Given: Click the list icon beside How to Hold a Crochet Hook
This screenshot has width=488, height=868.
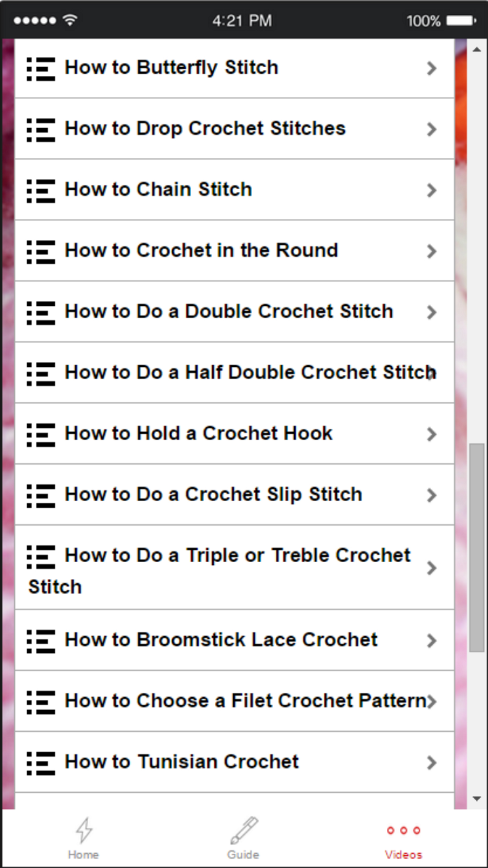Looking at the screenshot, I should point(40,434).
